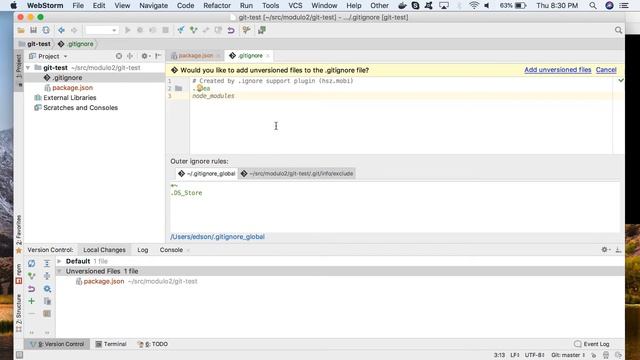Toggle tool window buttons at bottom-left corner
640x360 pixels.
click(19, 355)
